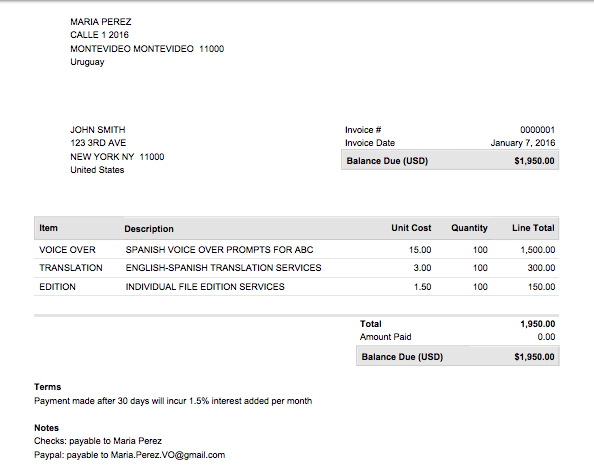
Task: Select '123 3RD AVE' address line
Action: [98, 143]
